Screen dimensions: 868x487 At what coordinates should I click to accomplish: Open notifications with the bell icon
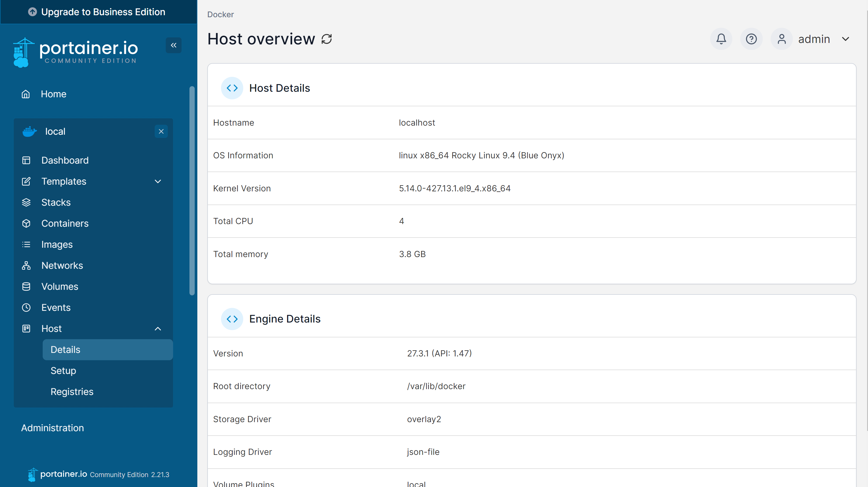(x=721, y=39)
